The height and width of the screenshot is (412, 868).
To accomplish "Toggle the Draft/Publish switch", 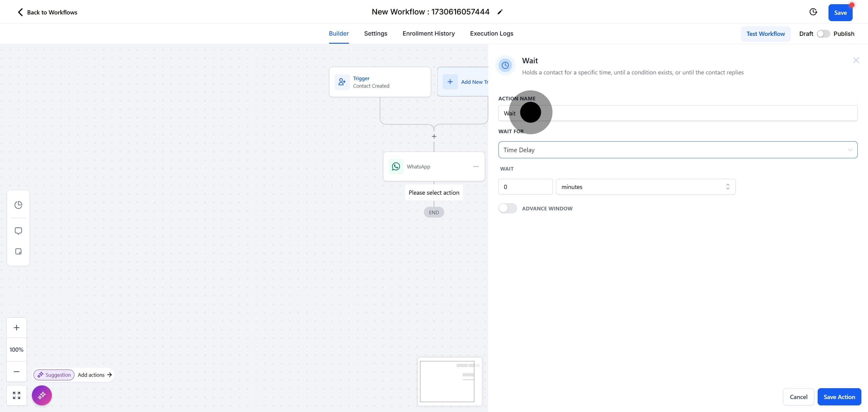I will pyautogui.click(x=823, y=34).
